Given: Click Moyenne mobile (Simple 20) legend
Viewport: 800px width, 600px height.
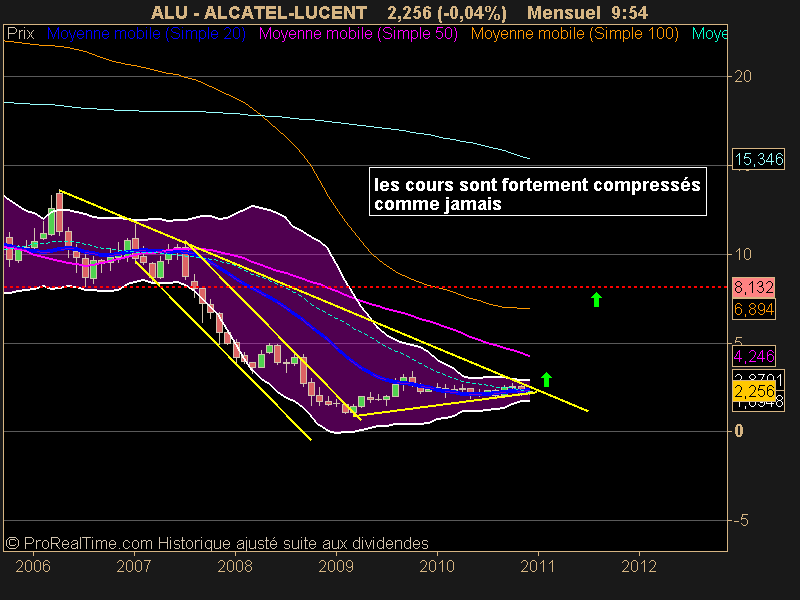Looking at the screenshot, I should coord(146,34).
